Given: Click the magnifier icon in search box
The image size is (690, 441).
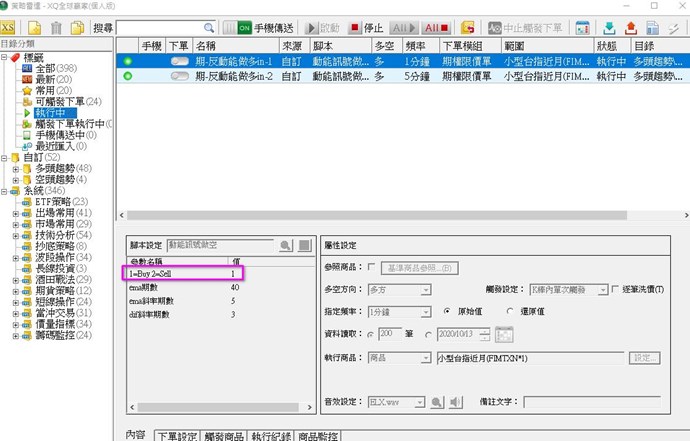Looking at the screenshot, I should click(x=207, y=27).
